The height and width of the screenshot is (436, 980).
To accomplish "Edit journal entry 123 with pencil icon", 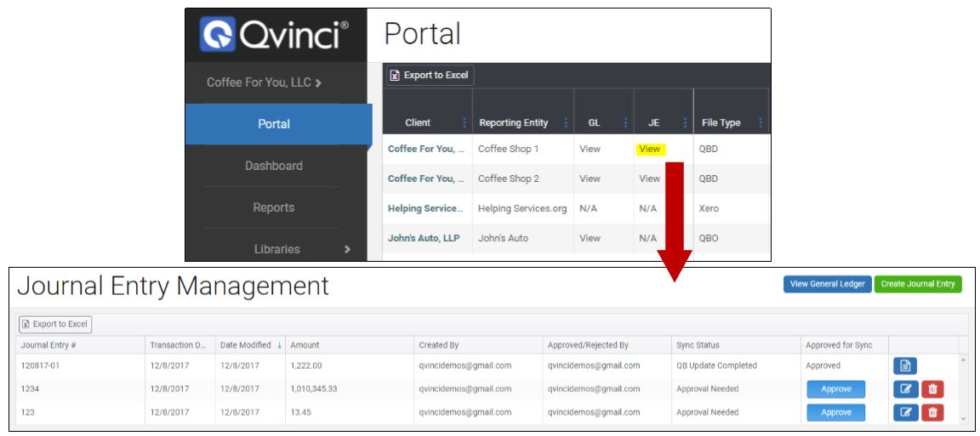I will click(x=905, y=412).
